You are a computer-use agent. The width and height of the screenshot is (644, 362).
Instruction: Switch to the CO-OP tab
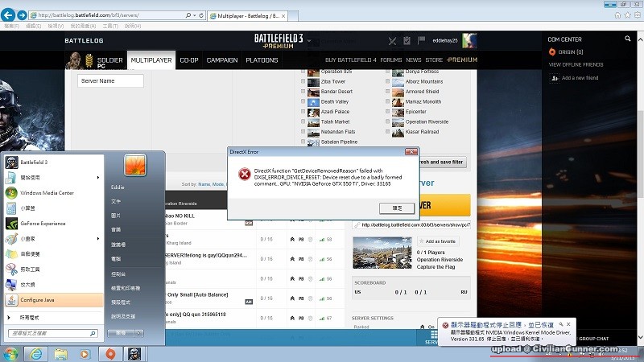pos(188,60)
